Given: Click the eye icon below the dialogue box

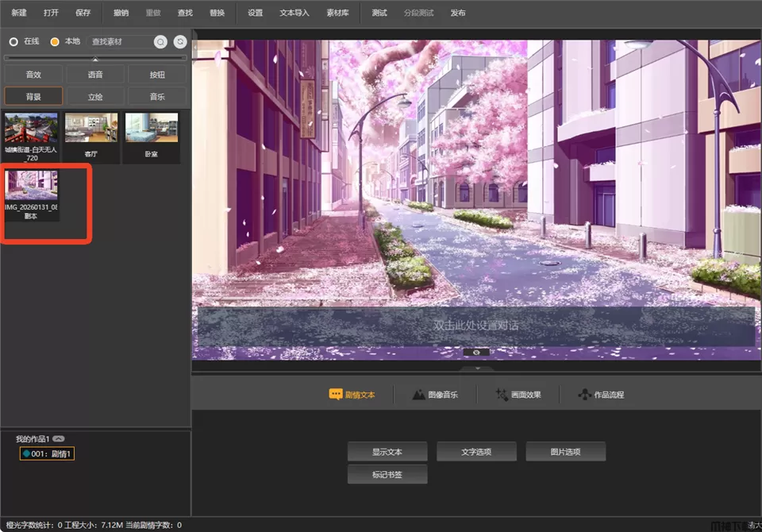Looking at the screenshot, I should point(476,352).
